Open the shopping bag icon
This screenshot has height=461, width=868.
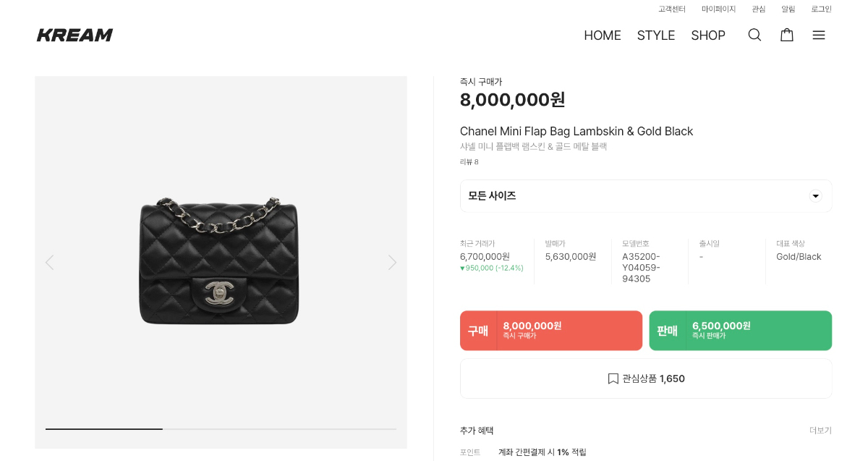point(787,35)
